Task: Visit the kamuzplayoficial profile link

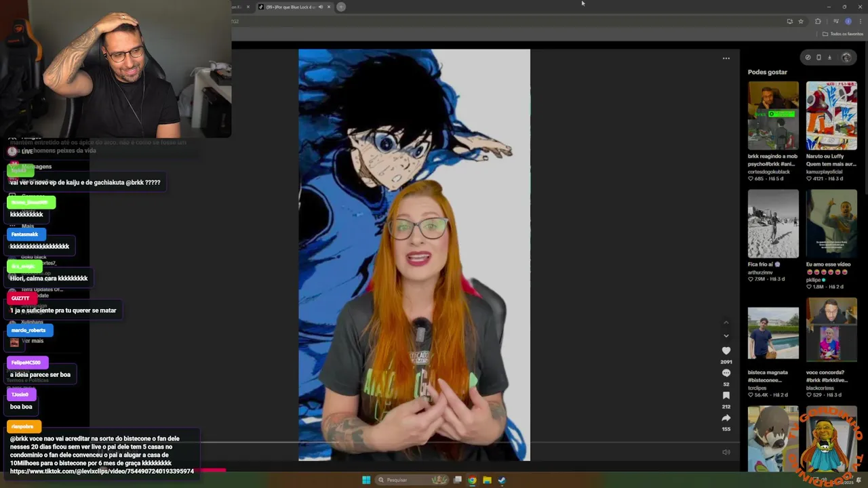Action: tap(825, 171)
